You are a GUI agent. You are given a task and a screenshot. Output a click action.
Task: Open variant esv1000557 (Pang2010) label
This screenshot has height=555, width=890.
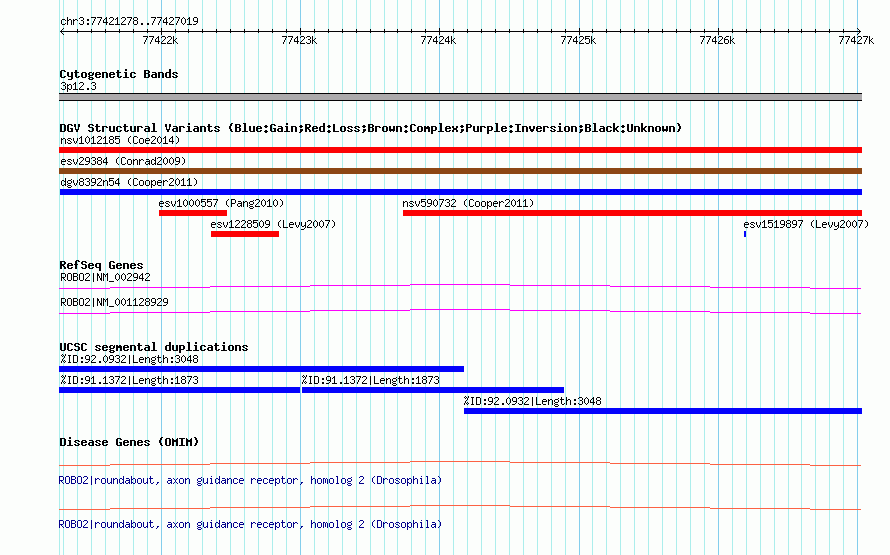(x=221, y=203)
